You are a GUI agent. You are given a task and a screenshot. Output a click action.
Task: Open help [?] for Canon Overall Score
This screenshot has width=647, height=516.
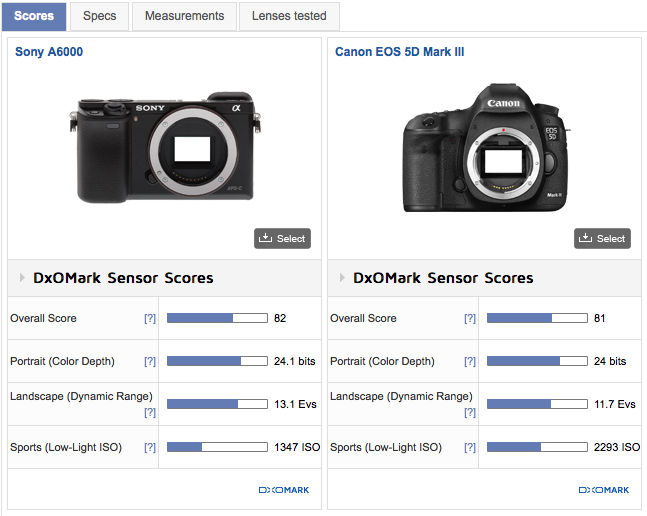pyautogui.click(x=470, y=318)
